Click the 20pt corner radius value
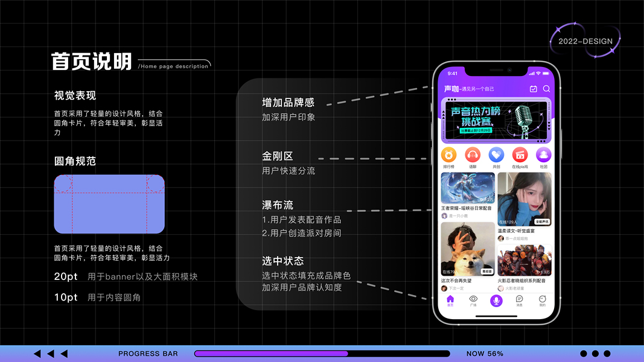The image size is (644, 362). (x=66, y=277)
